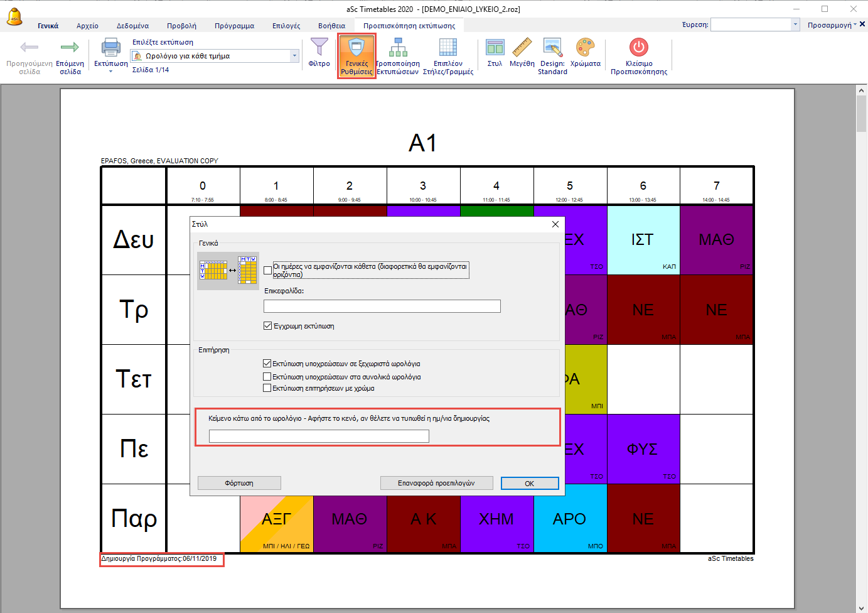Toggle days displayed vertically checkbox

tap(268, 271)
